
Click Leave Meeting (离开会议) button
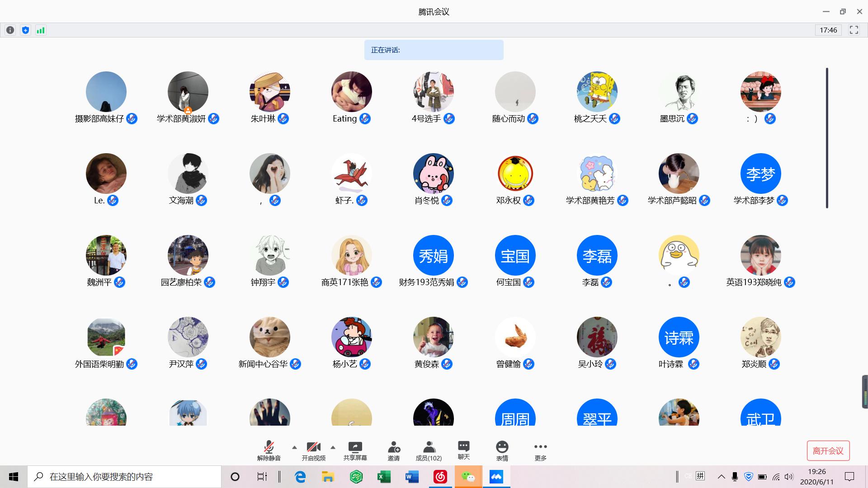click(828, 450)
